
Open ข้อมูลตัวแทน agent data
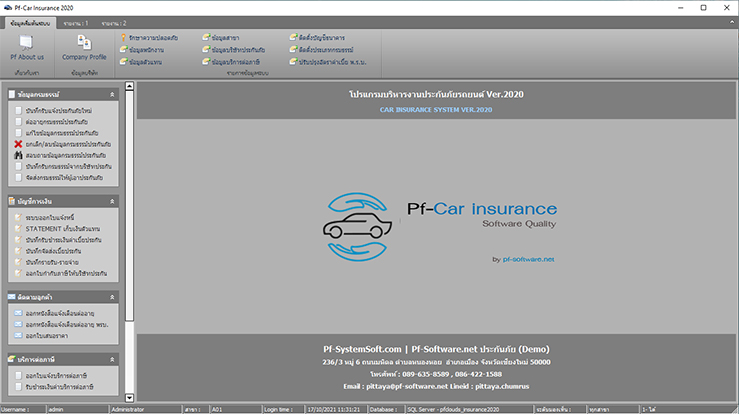[x=141, y=62]
